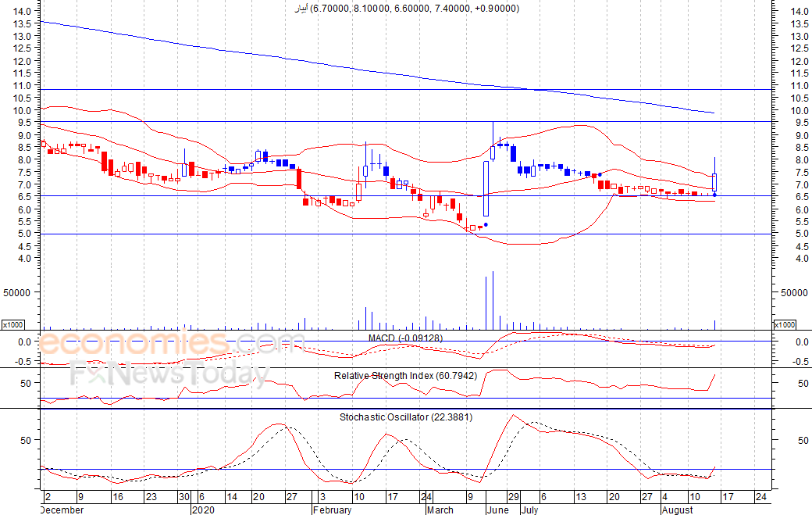Screen dimensions: 812x515
Task: Click 50 on the left Stochastic axis
Action: point(26,441)
